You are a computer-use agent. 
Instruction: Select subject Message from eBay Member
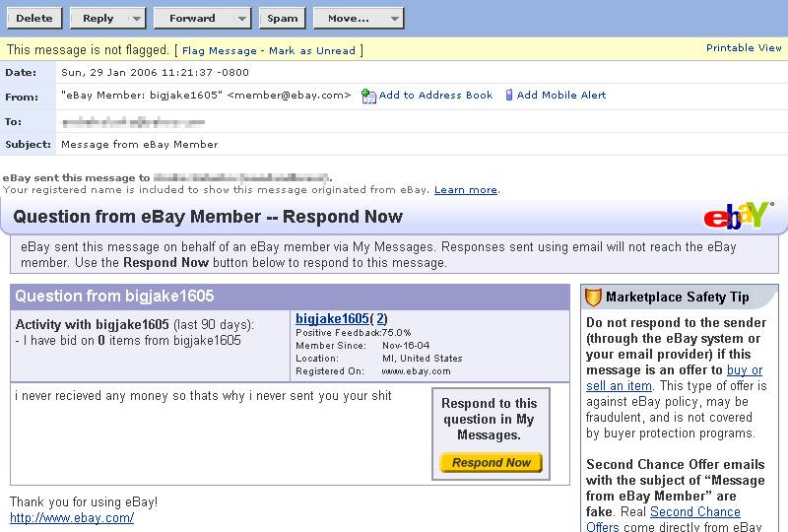(140, 145)
